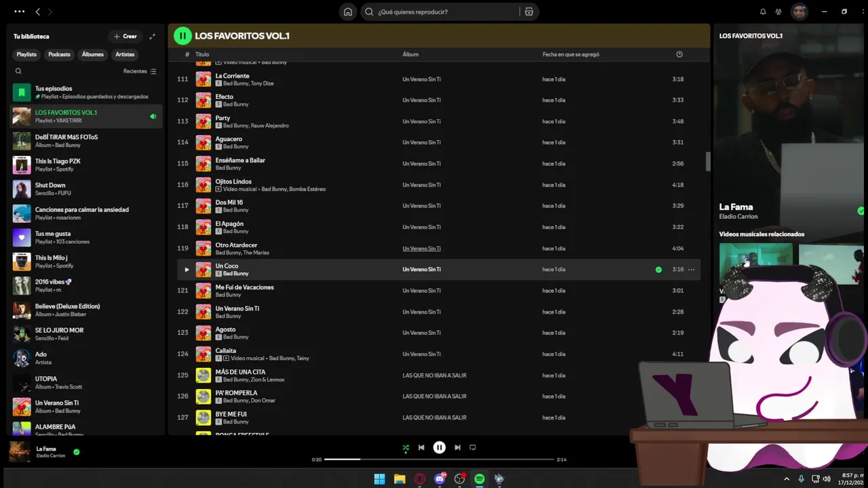868x488 pixels.
Task: Open the Browse icon beside search
Action: coord(529,12)
